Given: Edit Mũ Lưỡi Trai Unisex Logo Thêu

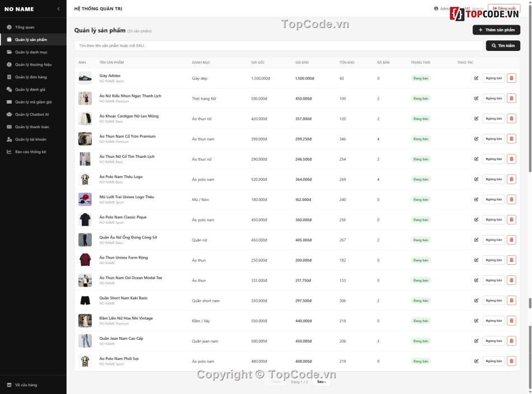Looking at the screenshot, I should 476,199.
